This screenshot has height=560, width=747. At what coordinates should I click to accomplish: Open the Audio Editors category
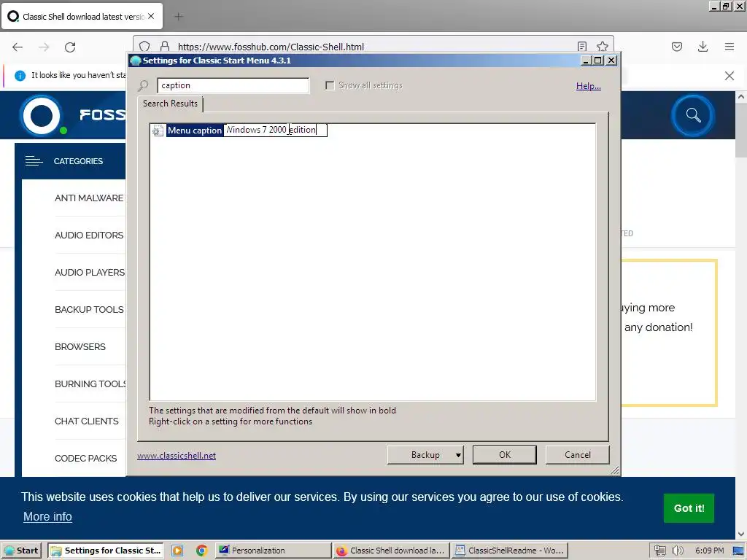click(x=89, y=236)
